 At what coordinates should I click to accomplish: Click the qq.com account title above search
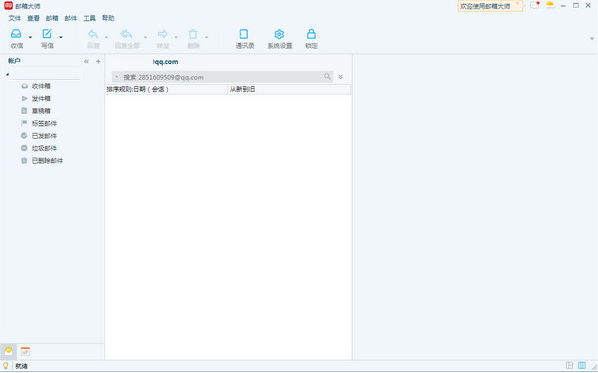[x=166, y=62]
